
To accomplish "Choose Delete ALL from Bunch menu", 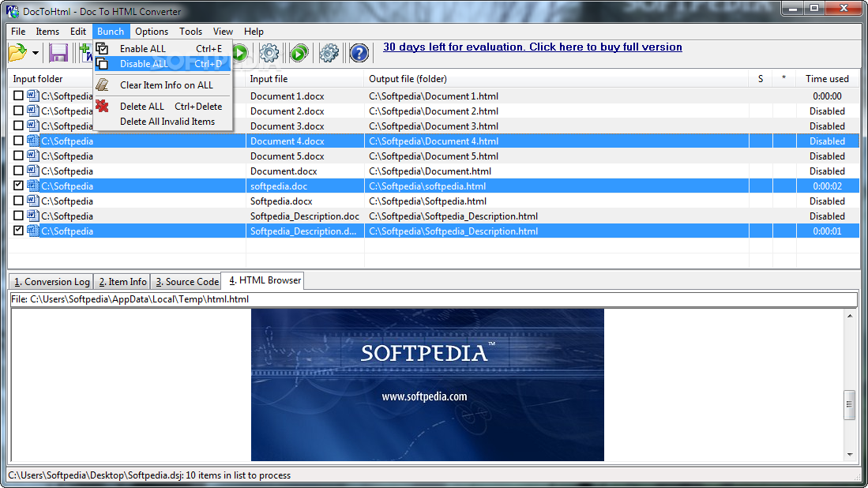I will (x=163, y=107).
